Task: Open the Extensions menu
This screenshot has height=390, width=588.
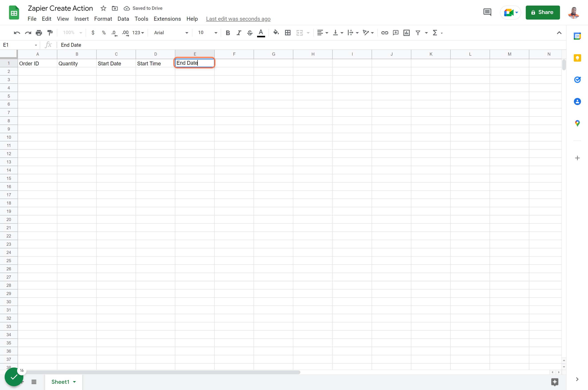Action: coord(167,19)
